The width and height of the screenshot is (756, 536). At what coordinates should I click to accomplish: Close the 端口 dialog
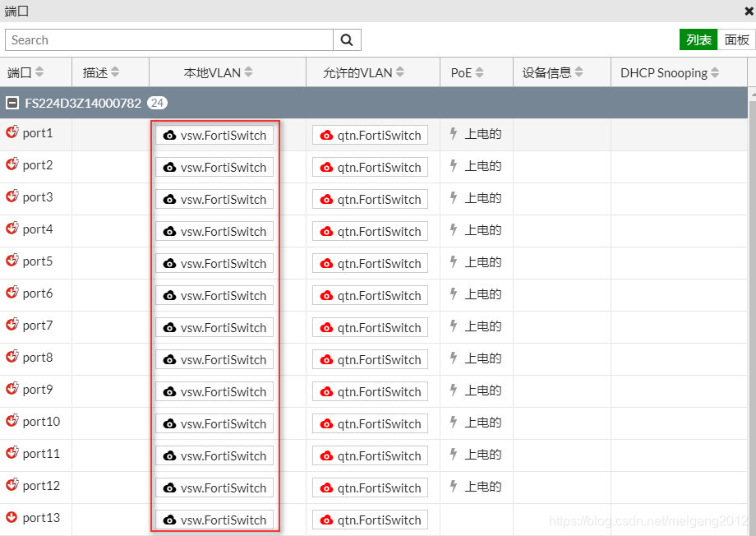[749, 11]
